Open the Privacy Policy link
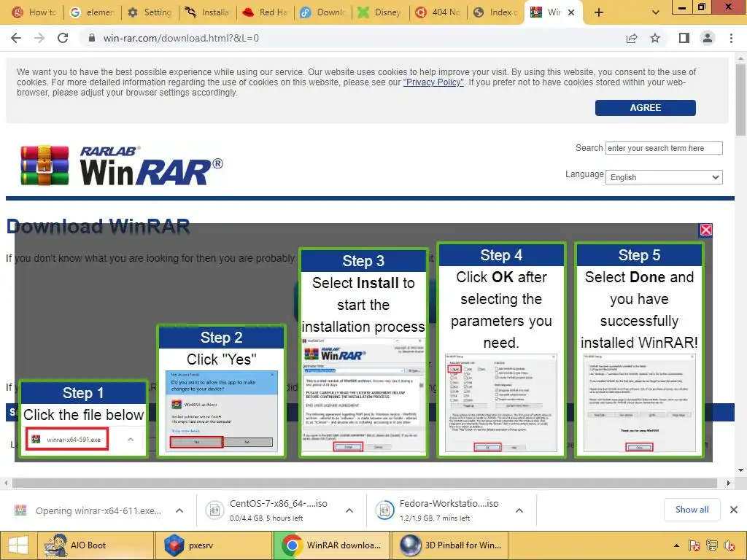Image resolution: width=747 pixels, height=560 pixels. (433, 82)
